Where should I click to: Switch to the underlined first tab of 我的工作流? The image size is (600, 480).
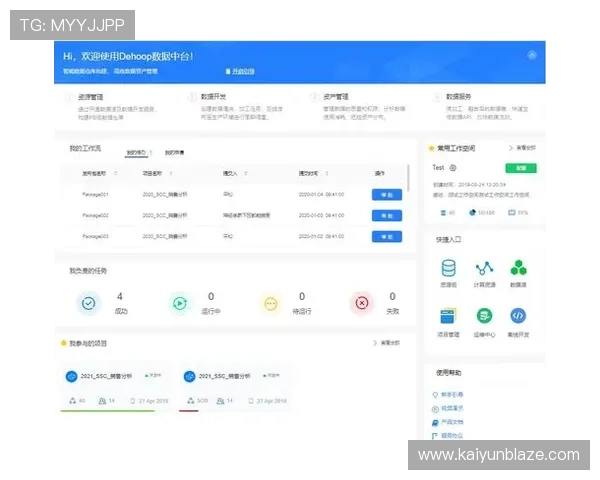137,153
